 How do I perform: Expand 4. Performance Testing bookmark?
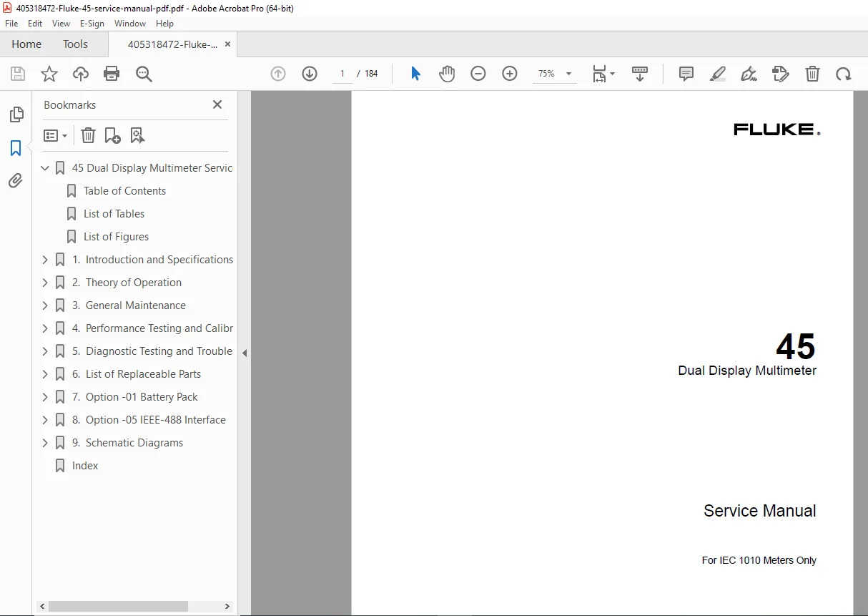tap(45, 328)
